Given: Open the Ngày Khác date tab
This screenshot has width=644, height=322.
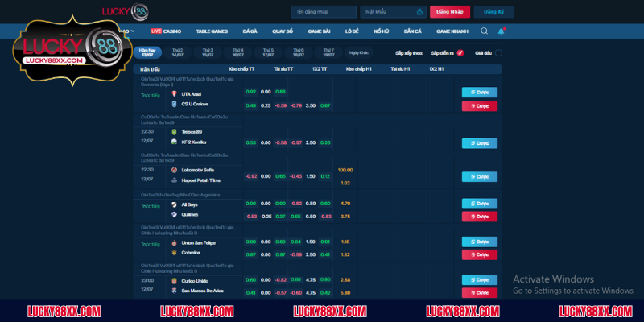Looking at the screenshot, I should (359, 52).
